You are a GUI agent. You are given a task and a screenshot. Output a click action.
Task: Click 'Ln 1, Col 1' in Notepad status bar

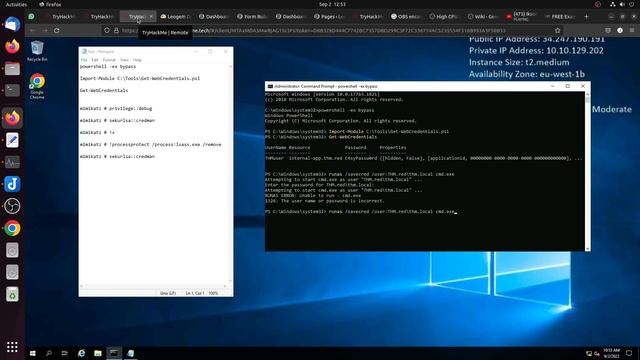pyautogui.click(x=195, y=293)
